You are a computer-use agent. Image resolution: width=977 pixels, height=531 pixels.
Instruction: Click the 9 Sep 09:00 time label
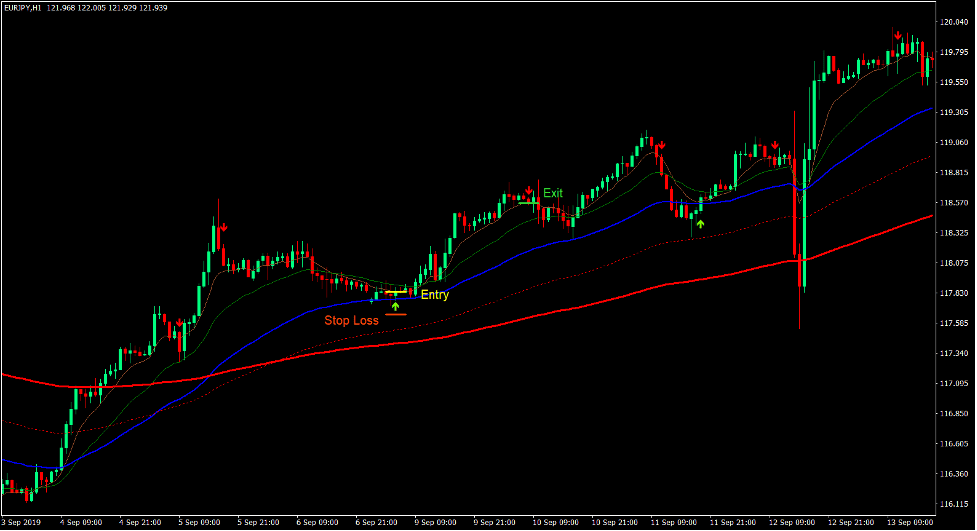point(437,523)
